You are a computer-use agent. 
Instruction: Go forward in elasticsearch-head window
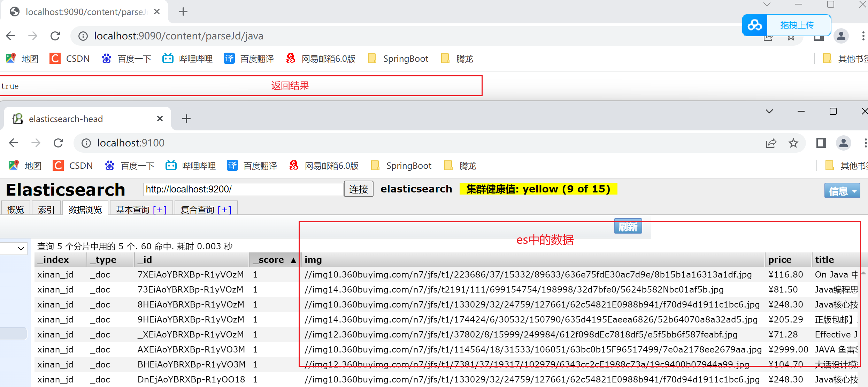[x=36, y=143]
